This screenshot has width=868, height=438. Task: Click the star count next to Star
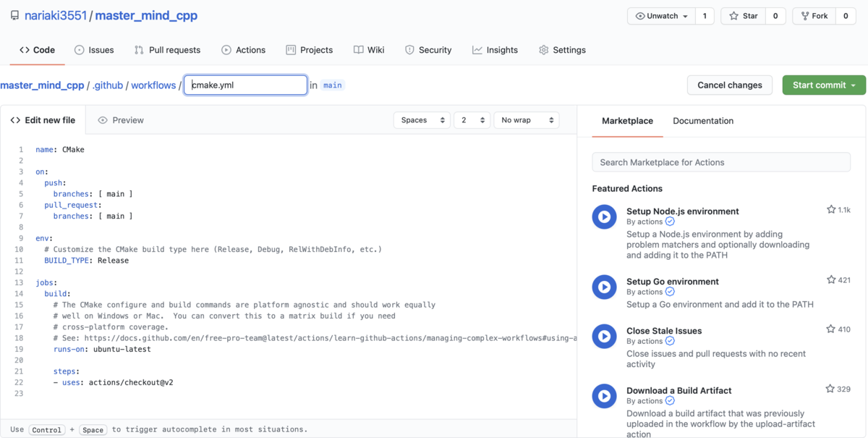coord(776,16)
